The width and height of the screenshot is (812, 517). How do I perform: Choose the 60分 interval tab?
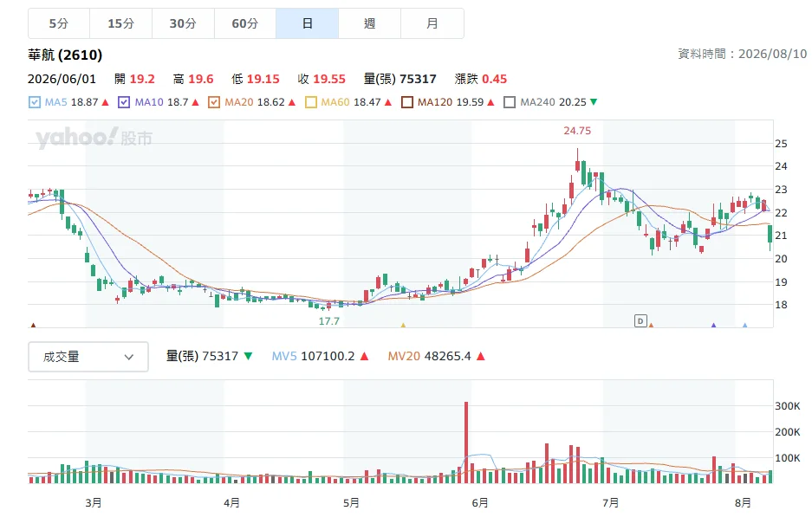pyautogui.click(x=245, y=23)
